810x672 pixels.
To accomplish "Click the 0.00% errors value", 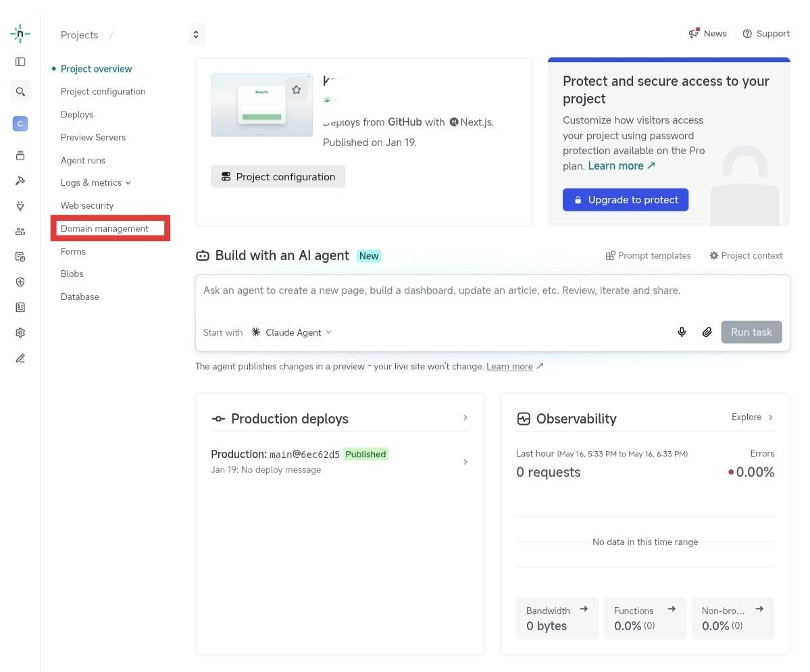I will pos(755,472).
